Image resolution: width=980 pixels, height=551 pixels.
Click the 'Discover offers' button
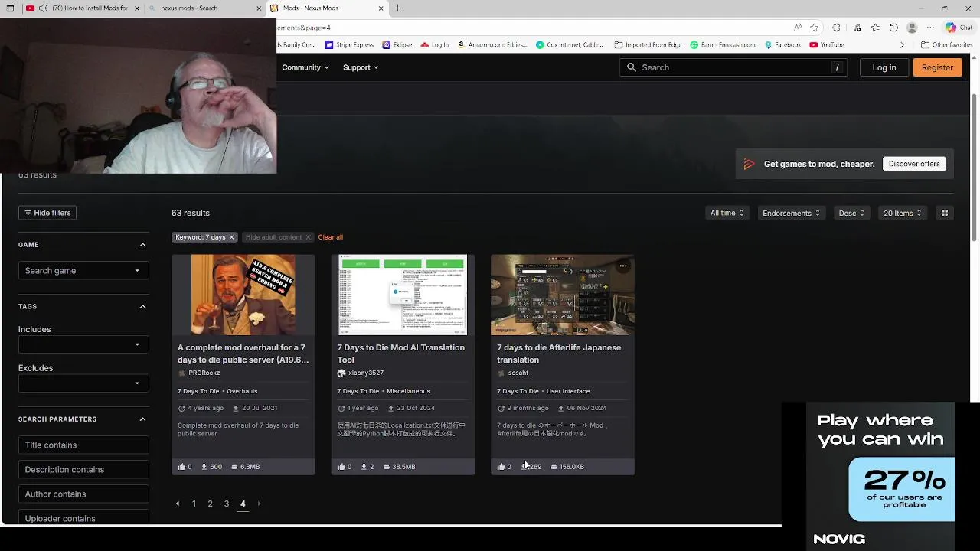914,164
